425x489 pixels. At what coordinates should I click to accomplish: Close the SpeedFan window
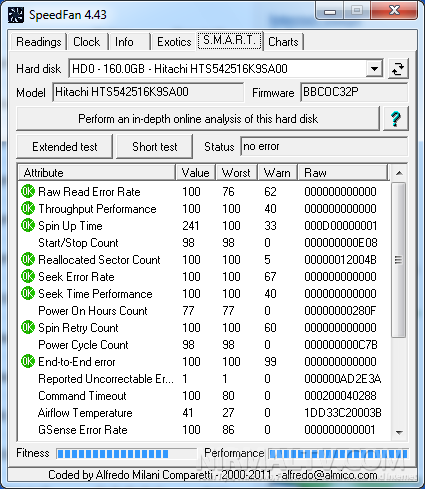tap(395, 11)
